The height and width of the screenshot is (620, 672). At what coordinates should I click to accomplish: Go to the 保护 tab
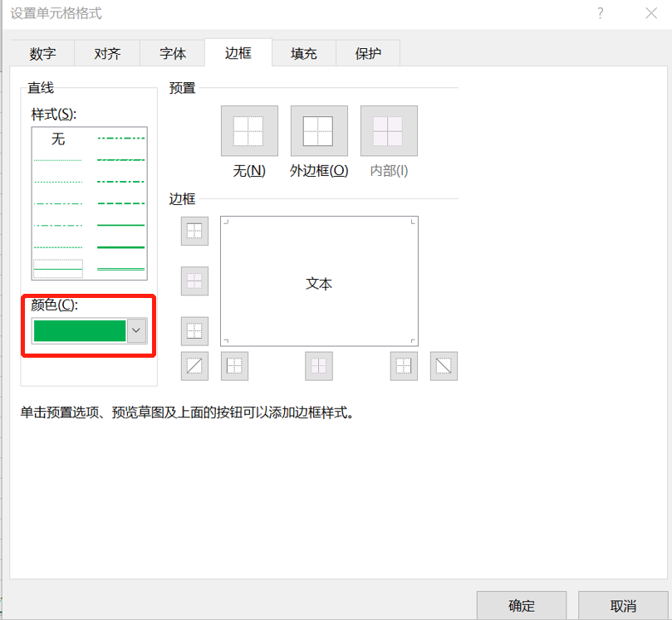(368, 53)
